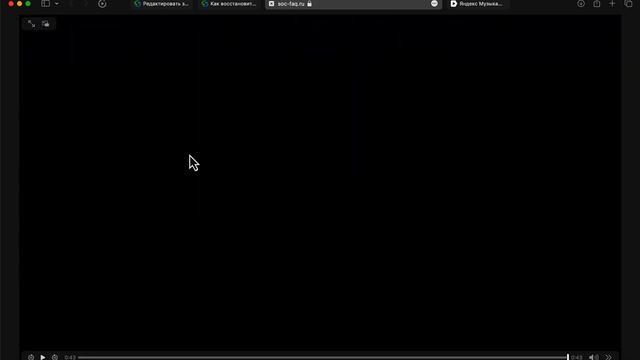Switch to the 'Как восстановит...' tab
This screenshot has width=640, height=360.
(x=229, y=4)
